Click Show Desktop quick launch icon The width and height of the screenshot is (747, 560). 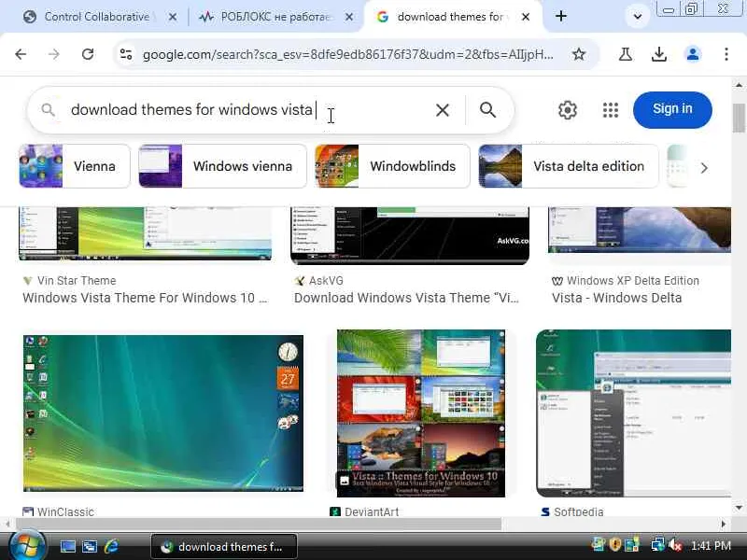pos(67,546)
